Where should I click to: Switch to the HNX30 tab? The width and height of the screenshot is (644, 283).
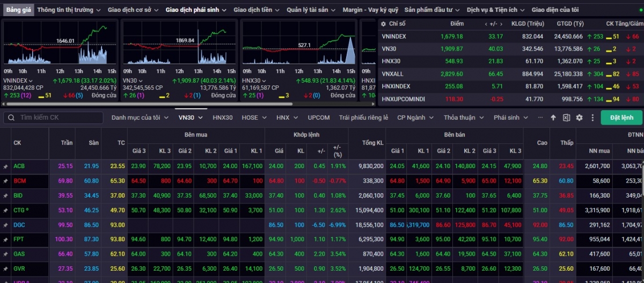click(222, 118)
